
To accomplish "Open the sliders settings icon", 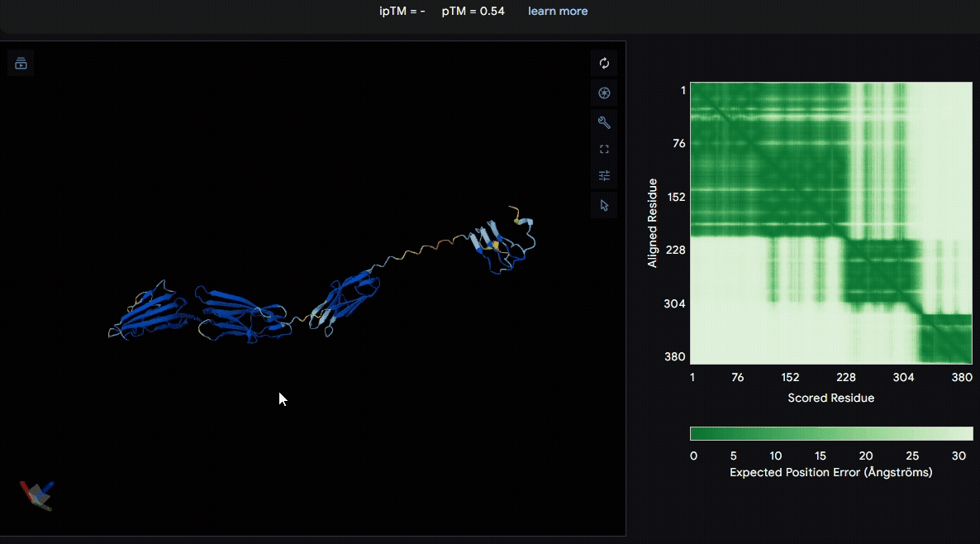I will (x=604, y=176).
